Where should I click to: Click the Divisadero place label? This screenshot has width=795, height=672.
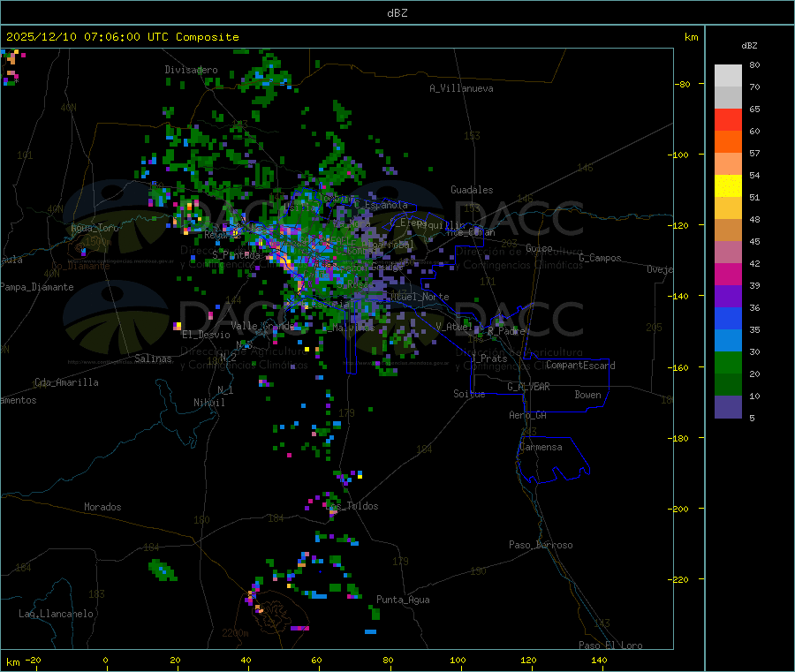click(x=191, y=70)
